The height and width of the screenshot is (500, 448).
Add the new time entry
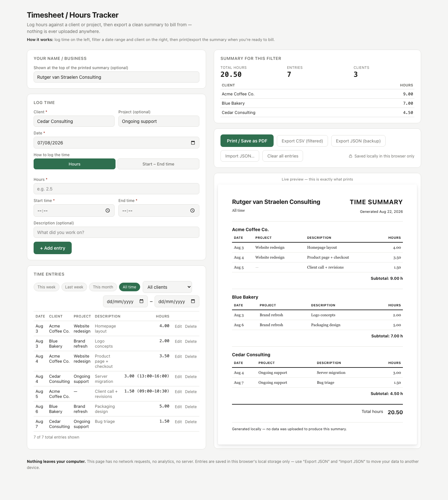pos(52,248)
